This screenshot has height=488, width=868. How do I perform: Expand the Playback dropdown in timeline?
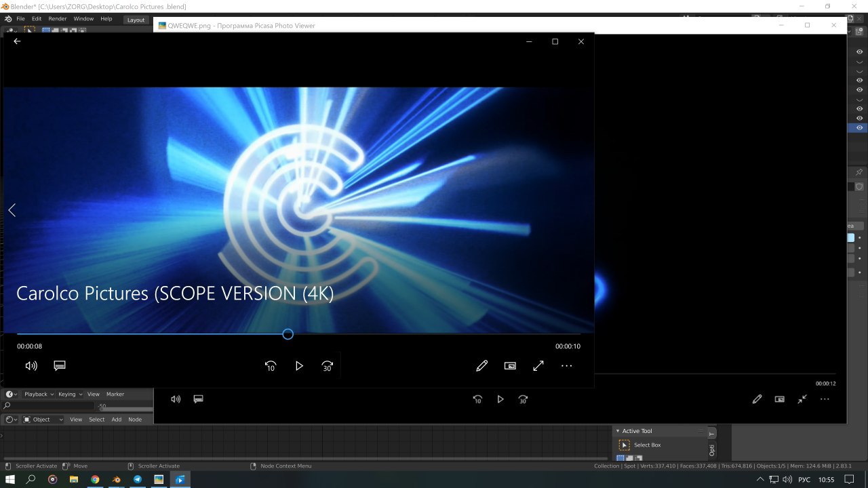tap(39, 394)
